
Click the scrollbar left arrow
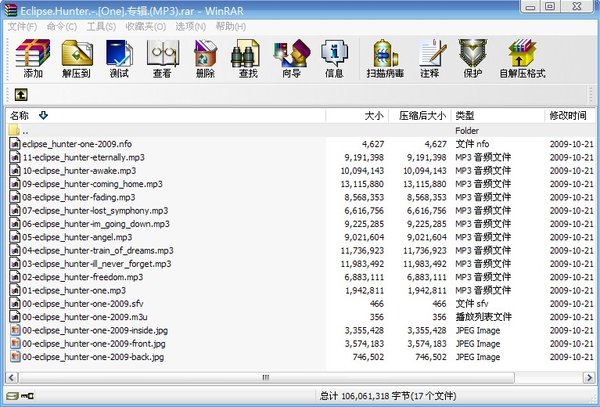11,378
